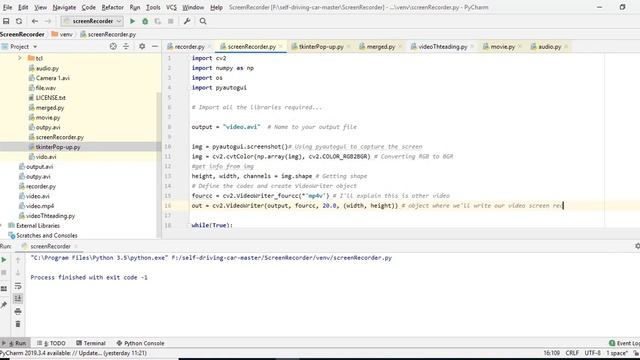Image resolution: width=640 pixels, height=360 pixels.
Task: Open Project panel gear settings
Action: click(142, 47)
